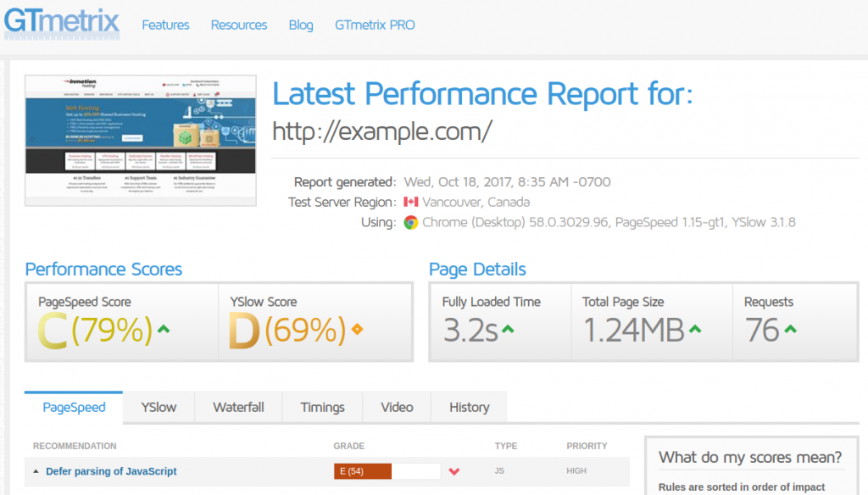This screenshot has height=495, width=868.
Task: Click the GTmetrix logo
Action: coord(61,23)
